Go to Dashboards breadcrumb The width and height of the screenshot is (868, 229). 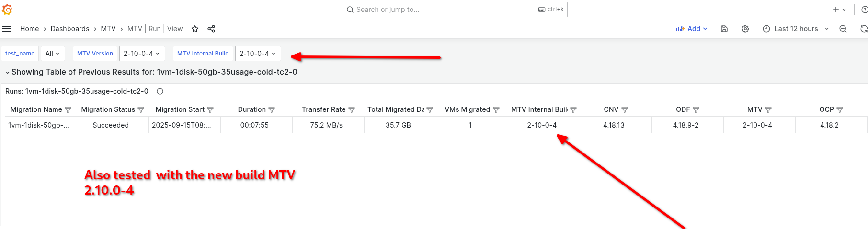[70, 29]
